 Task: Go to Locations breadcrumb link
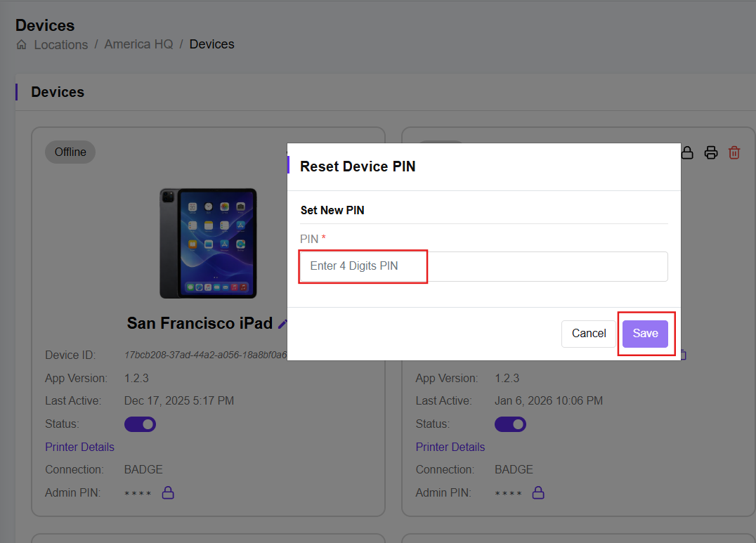pyautogui.click(x=60, y=44)
